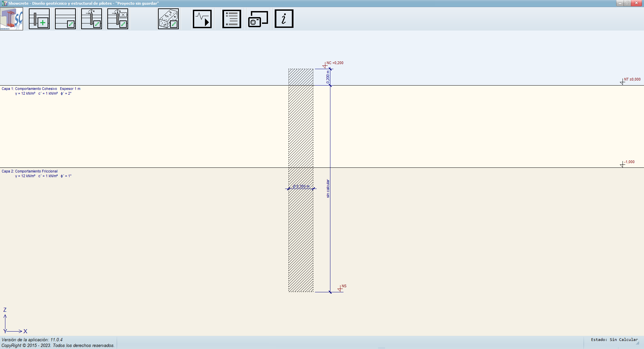Click the pile diameter Ø 0,300 m label

coord(301,186)
